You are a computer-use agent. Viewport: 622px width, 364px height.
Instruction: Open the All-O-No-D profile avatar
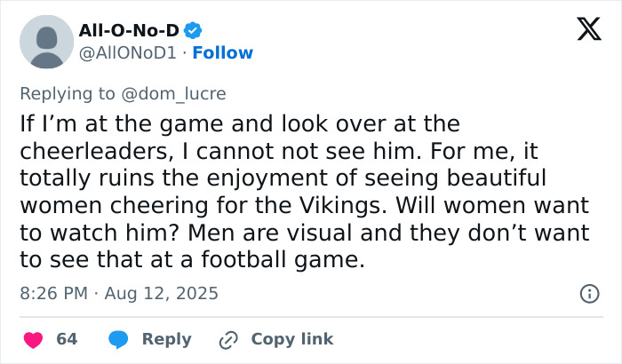pyautogui.click(x=46, y=43)
